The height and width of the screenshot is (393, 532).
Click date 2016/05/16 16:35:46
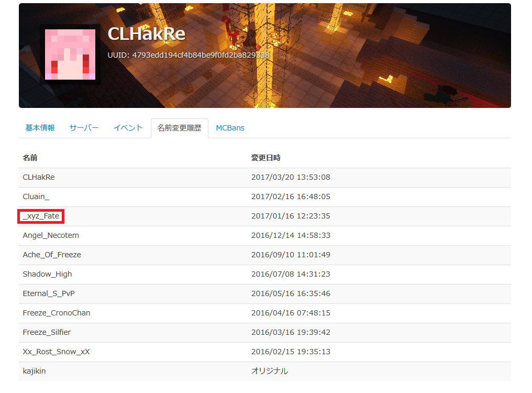click(x=291, y=293)
